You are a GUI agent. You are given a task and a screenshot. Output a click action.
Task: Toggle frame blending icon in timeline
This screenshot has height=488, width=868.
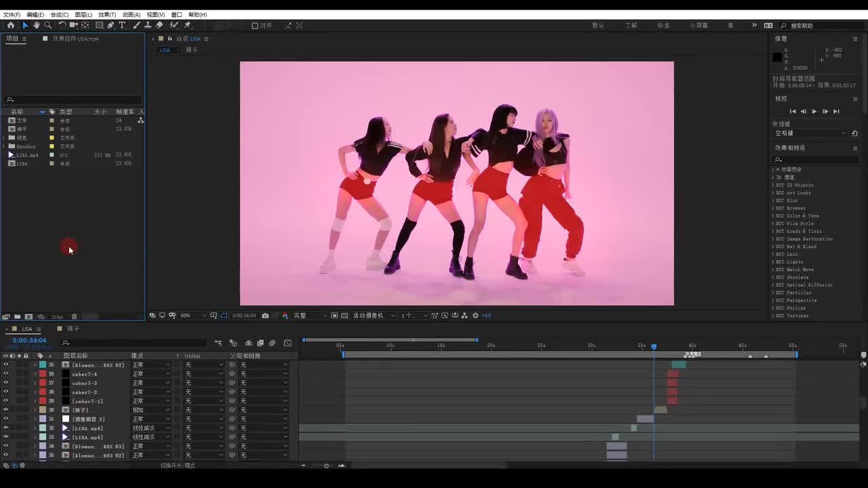coord(260,343)
